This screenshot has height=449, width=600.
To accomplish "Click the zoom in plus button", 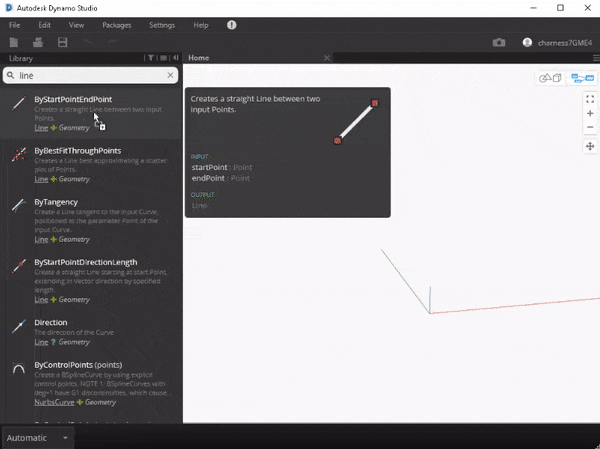I will (590, 114).
